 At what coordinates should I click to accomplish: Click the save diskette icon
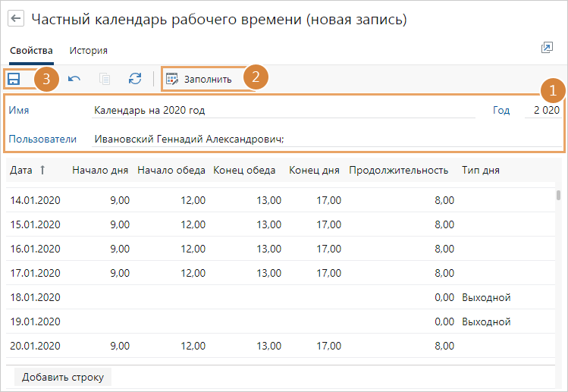pos(14,78)
